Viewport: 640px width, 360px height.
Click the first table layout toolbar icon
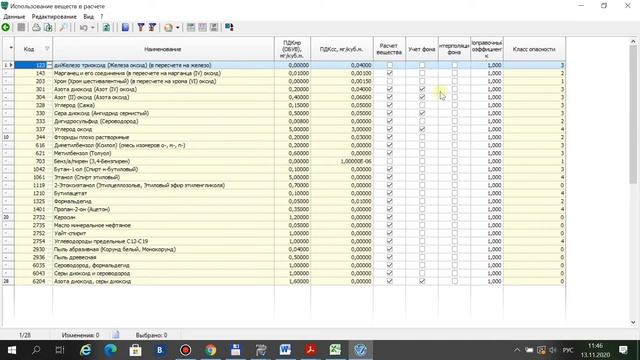tap(191, 27)
